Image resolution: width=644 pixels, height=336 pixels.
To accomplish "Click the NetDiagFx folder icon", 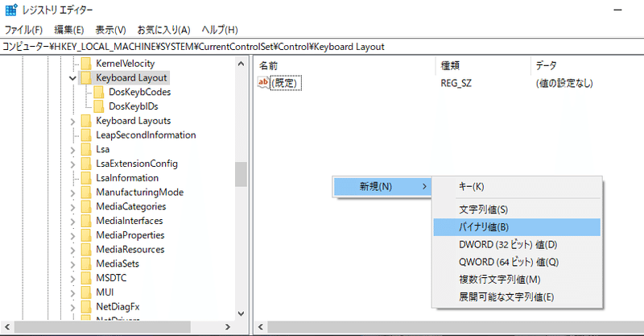I will 86,306.
